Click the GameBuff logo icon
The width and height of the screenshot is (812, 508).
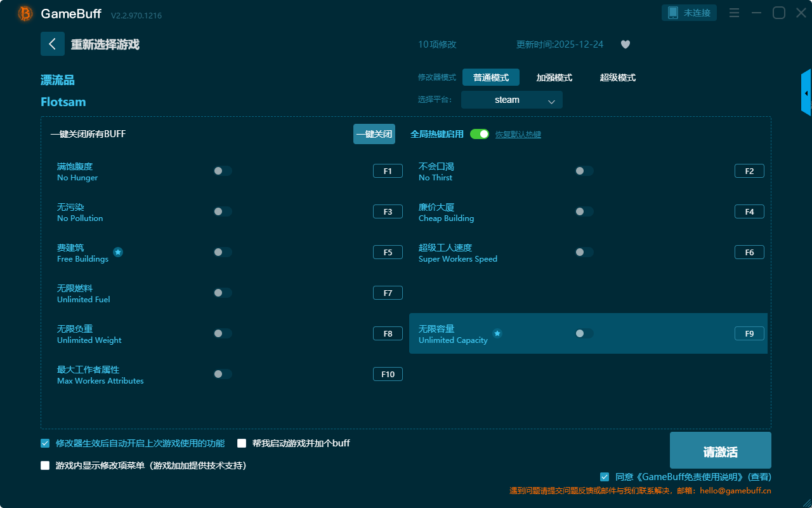click(x=25, y=13)
